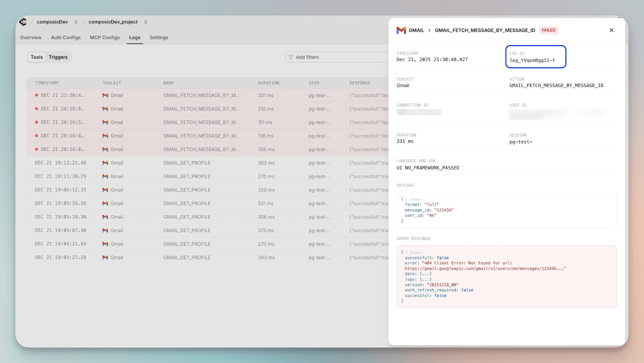The image size is (644, 363).
Task: Click the Composio logo in the top-left corner
Action: tap(23, 21)
